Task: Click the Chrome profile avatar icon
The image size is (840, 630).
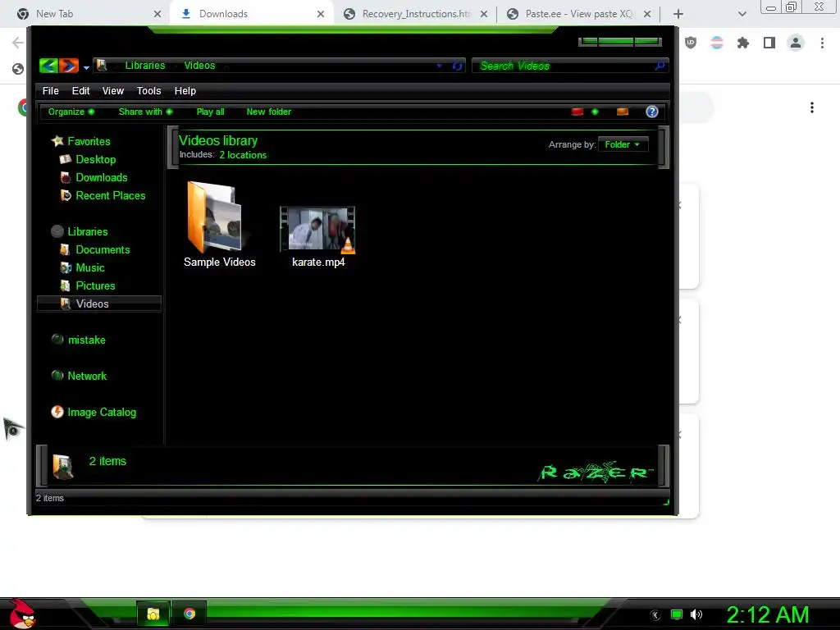Action: (796, 43)
